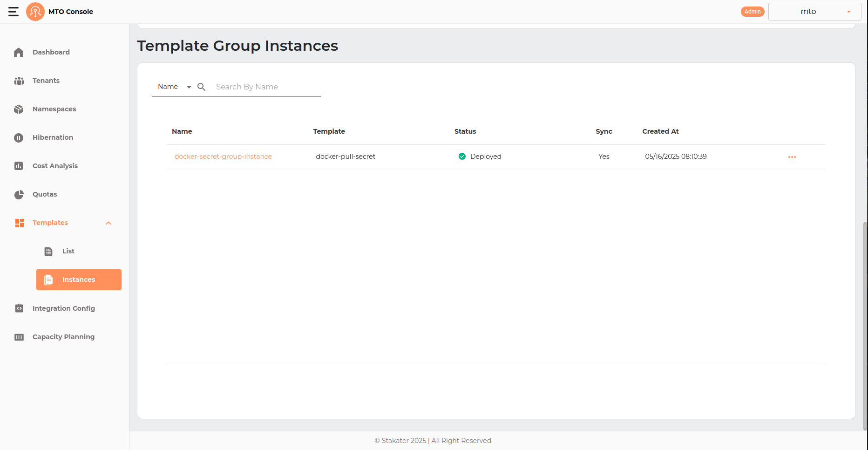Image resolution: width=868 pixels, height=450 pixels.
Task: Open row actions three-dot menu
Action: click(792, 157)
